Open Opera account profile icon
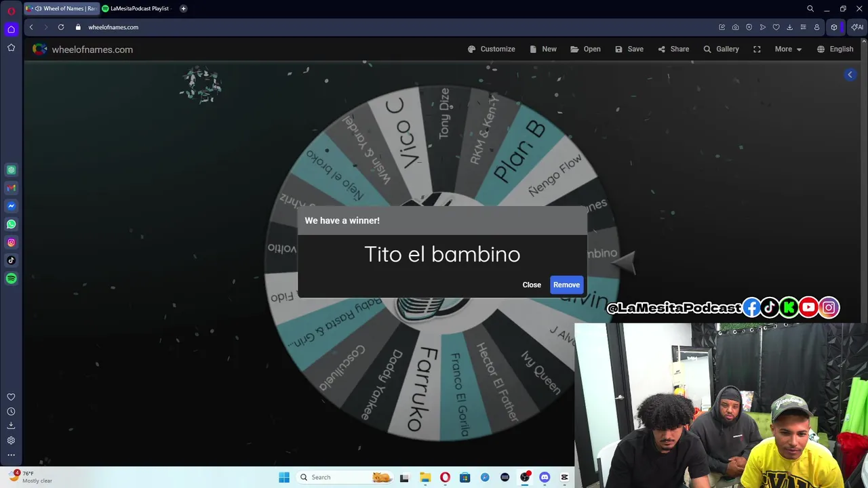Viewport: 868px width, 488px height. click(817, 27)
